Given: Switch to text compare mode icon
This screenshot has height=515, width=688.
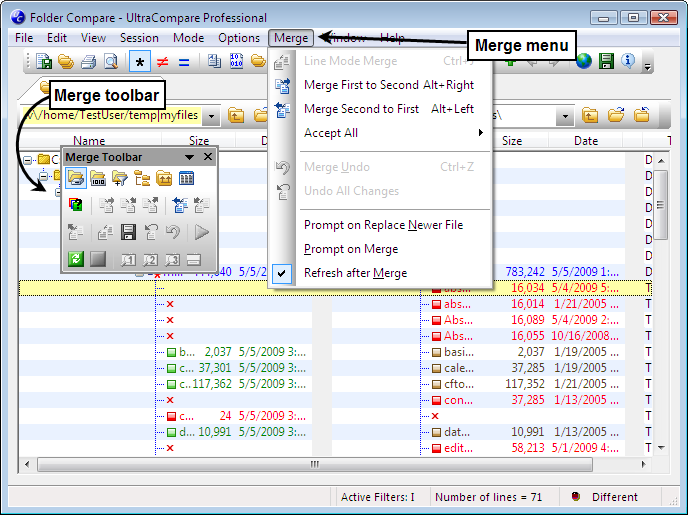Looking at the screenshot, I should click(x=214, y=61).
